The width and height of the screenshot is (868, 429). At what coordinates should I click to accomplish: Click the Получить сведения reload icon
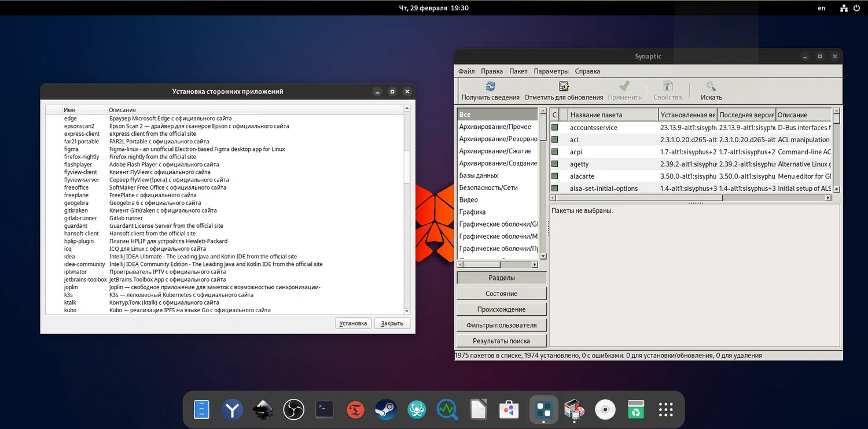pos(490,87)
